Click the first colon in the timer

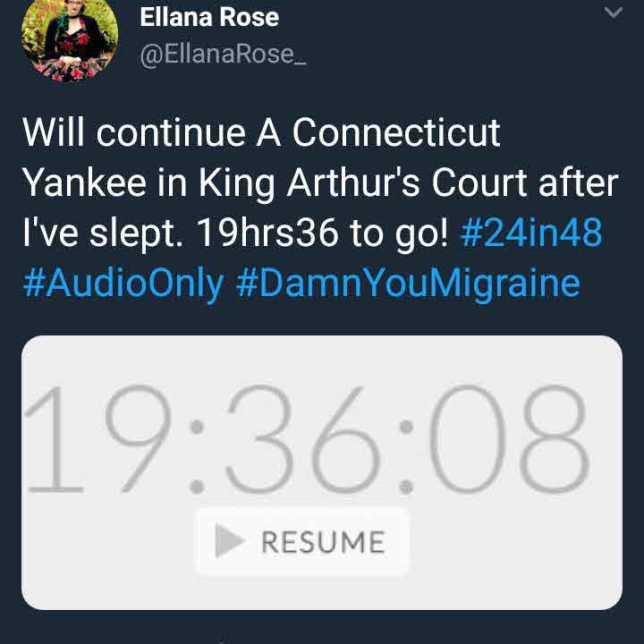[x=197, y=457]
